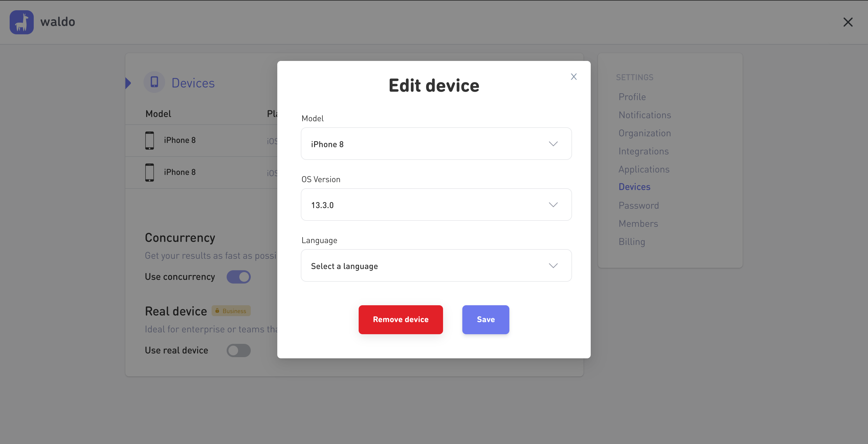Open the Select a language dropdown
Viewport: 868px width, 444px height.
click(436, 266)
